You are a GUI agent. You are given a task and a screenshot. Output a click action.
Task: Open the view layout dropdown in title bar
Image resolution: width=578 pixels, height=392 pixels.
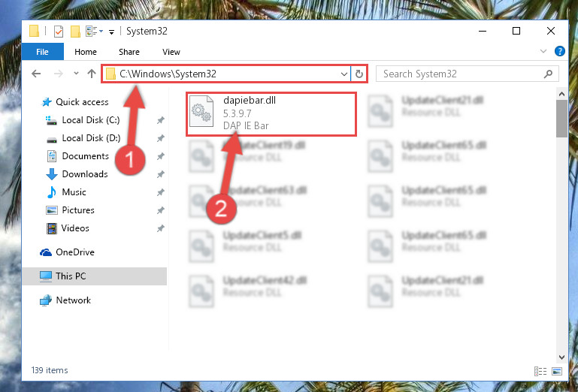pos(94,32)
